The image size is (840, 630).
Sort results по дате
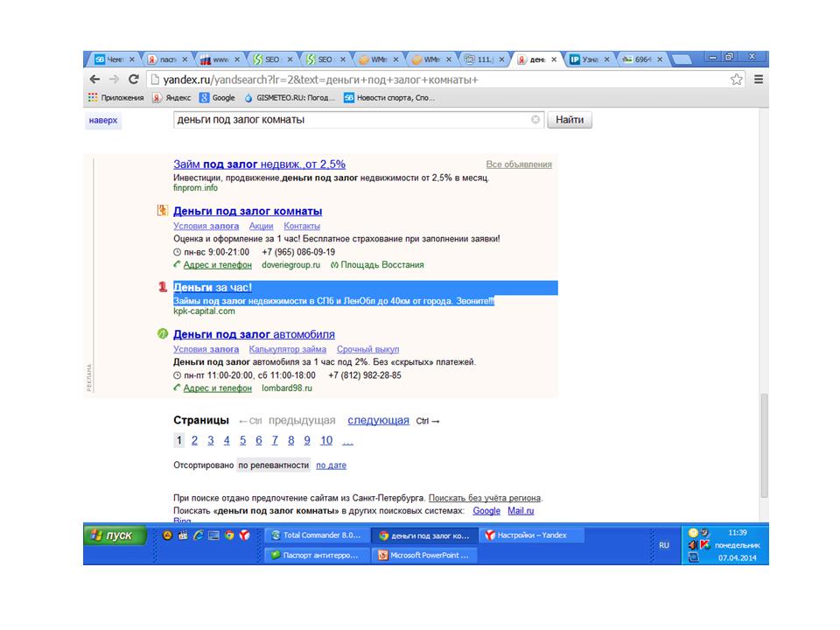coord(331,465)
